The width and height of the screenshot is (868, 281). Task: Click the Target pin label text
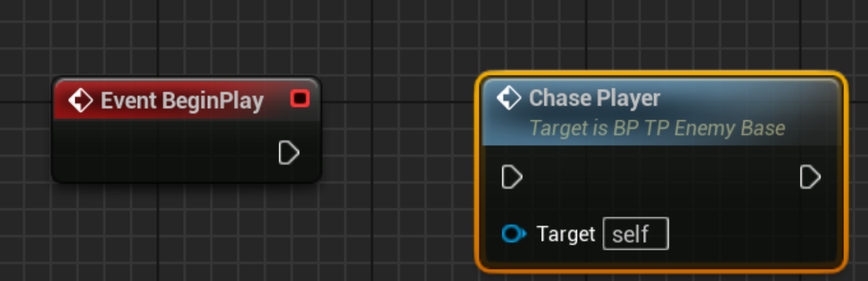[x=566, y=234]
